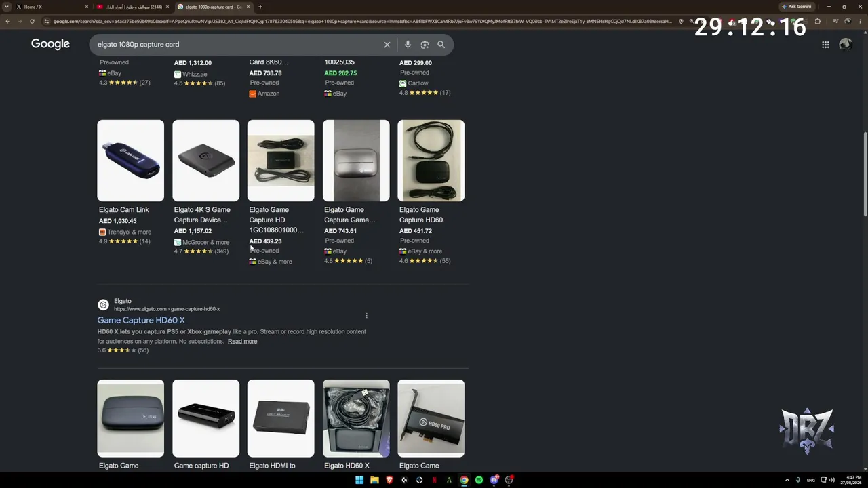Submit search with the magnifier icon
Viewport: 868px width, 488px height.
pyautogui.click(x=441, y=45)
